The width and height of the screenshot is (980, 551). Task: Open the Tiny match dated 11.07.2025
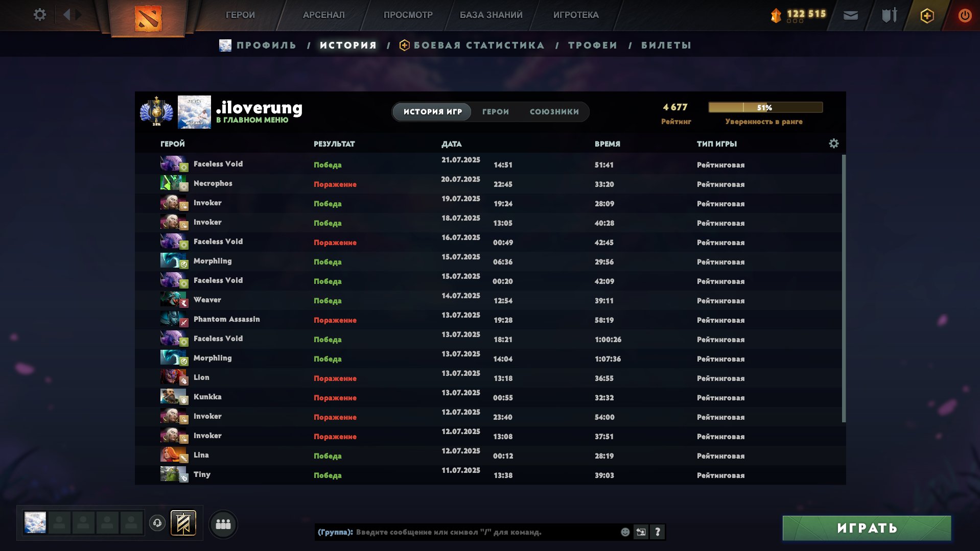[488, 474]
